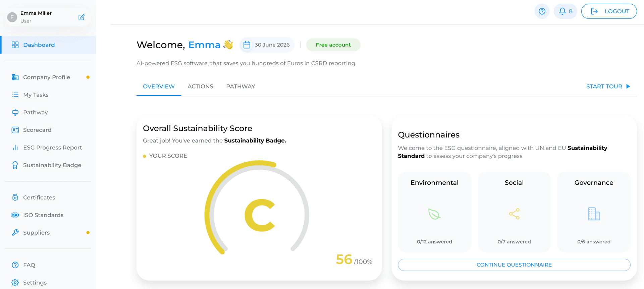
Task: Click 0/12 answered text
Action: pos(434,242)
